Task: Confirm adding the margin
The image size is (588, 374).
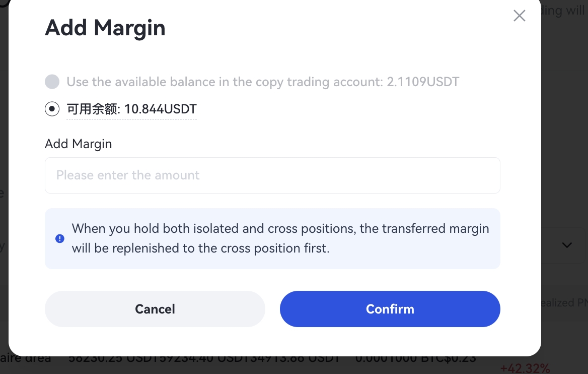Action: 390,309
